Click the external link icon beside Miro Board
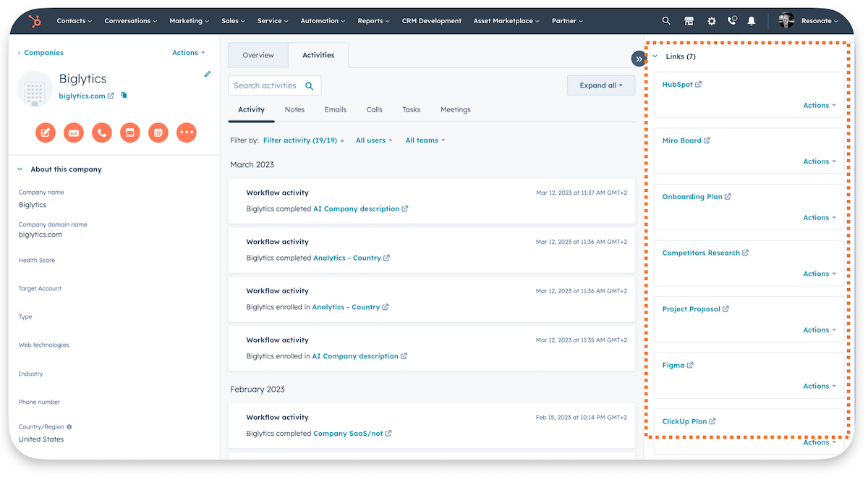Screen dimensions: 868x480 [x=707, y=140]
